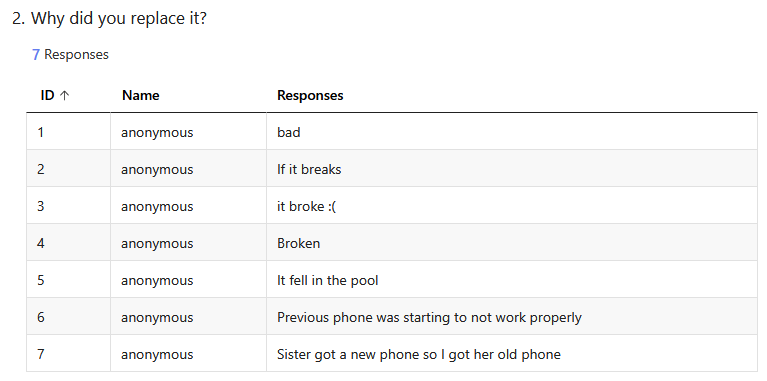Select the 'Sister got a new phone' response
The image size is (767, 381).
[x=419, y=354]
